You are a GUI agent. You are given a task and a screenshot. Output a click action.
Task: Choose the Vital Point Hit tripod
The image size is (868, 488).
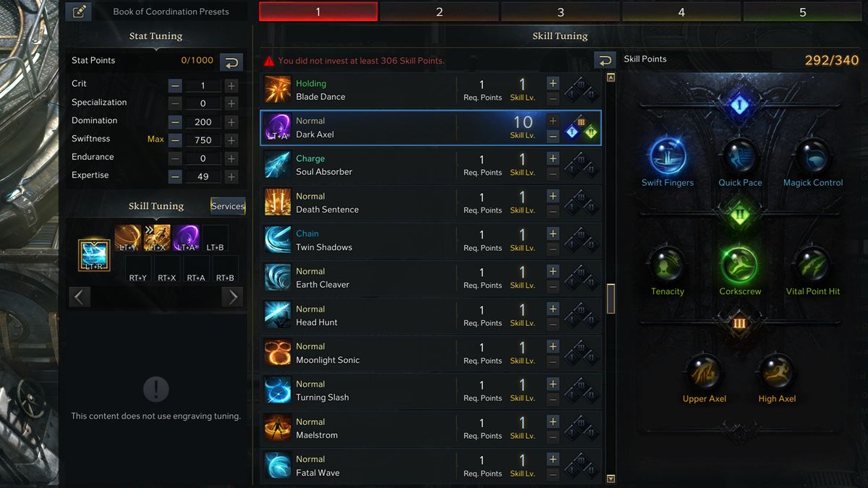tap(812, 265)
